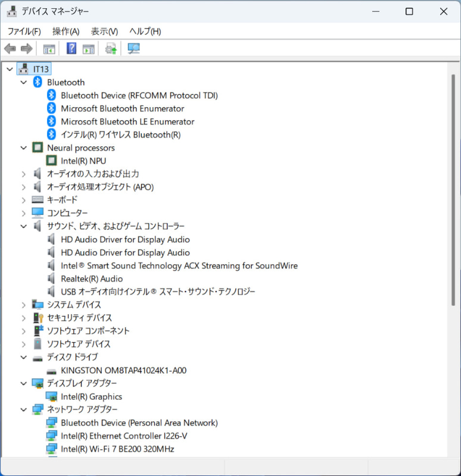Expand オーディオ処理オブジェクト (APO)
Screen dimensions: 461x476
coord(24,187)
